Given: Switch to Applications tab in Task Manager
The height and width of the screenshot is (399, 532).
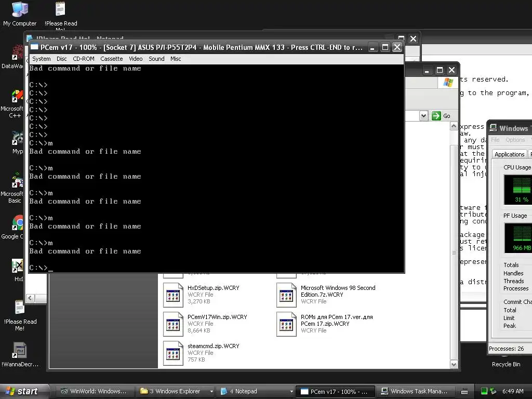Looking at the screenshot, I should 509,154.
